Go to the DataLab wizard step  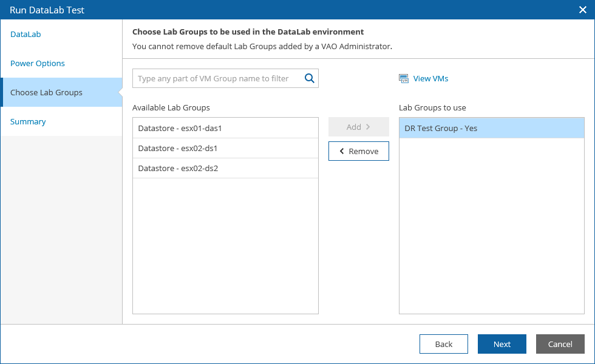25,35
